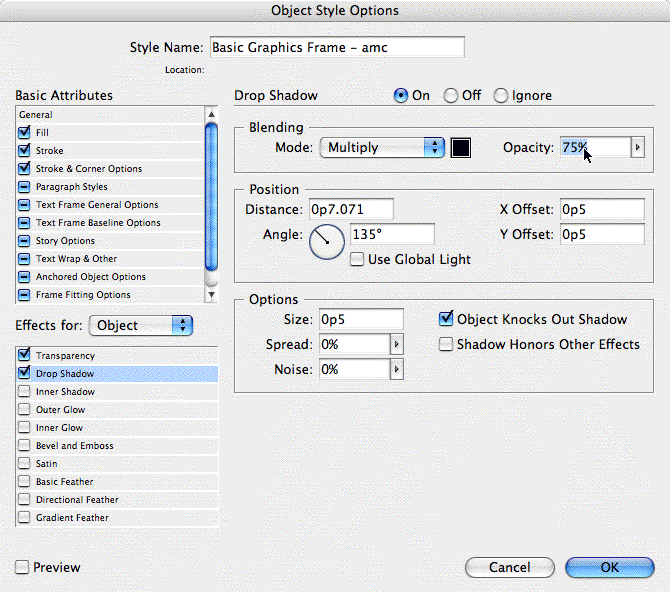Select the General attributes row
The width and height of the screenshot is (670, 592).
[x=110, y=115]
